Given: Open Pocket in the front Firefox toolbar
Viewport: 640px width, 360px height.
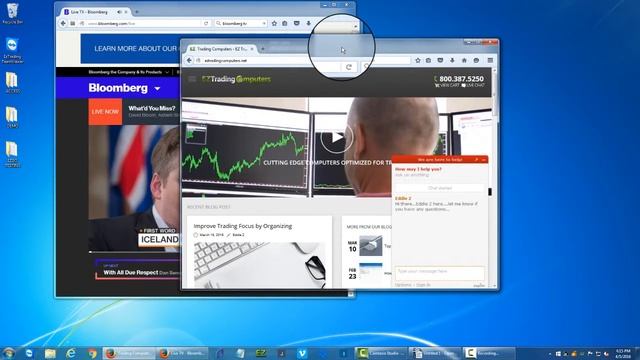Looking at the screenshot, I should [x=440, y=60].
